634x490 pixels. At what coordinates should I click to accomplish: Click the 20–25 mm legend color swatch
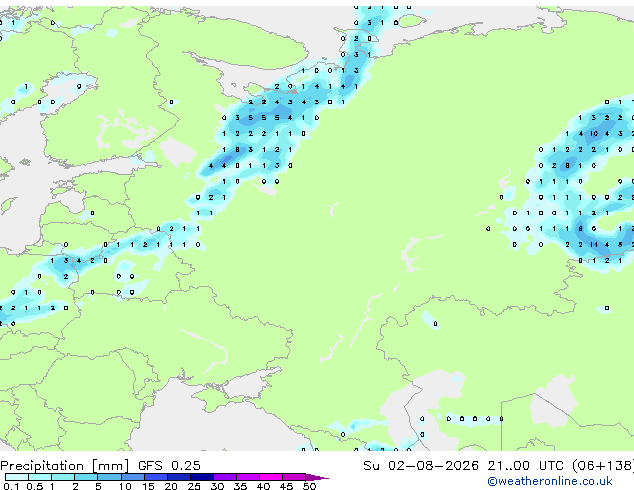click(178, 477)
